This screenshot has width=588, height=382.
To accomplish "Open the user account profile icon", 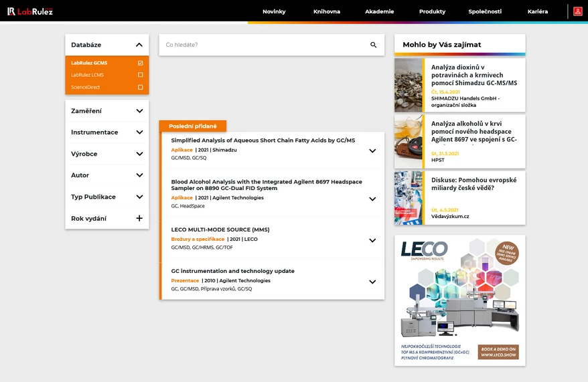I will (x=577, y=11).
